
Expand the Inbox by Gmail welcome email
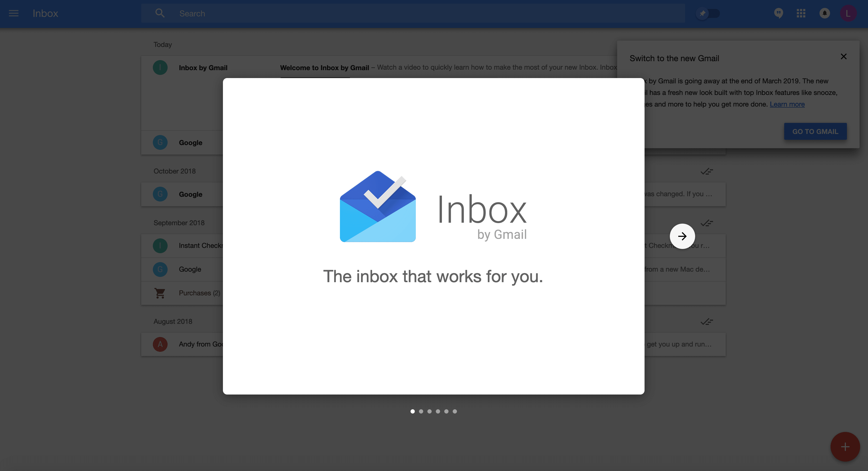(x=203, y=68)
